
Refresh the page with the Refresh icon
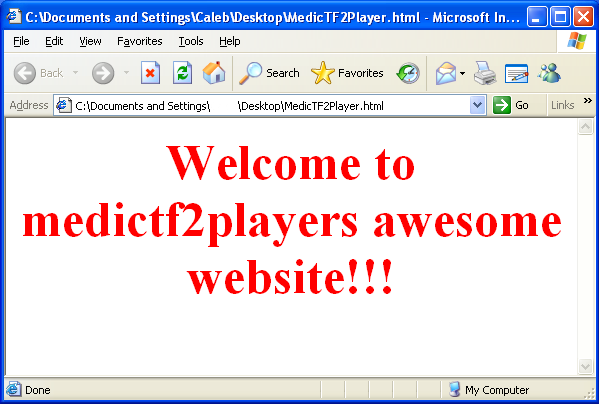click(x=182, y=73)
